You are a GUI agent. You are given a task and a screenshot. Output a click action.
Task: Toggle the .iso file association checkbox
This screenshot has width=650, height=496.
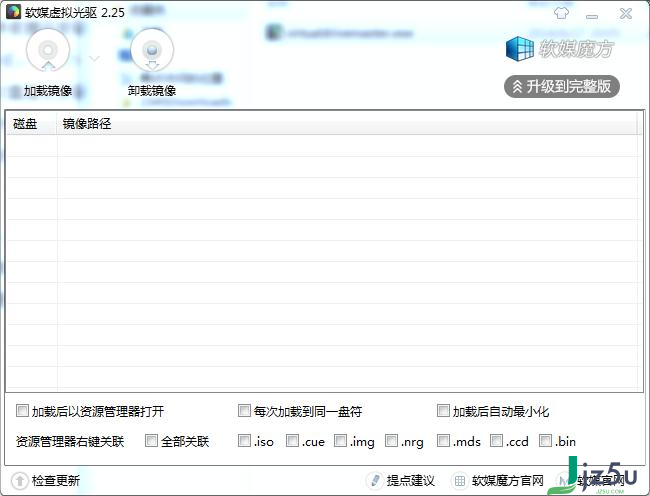244,441
